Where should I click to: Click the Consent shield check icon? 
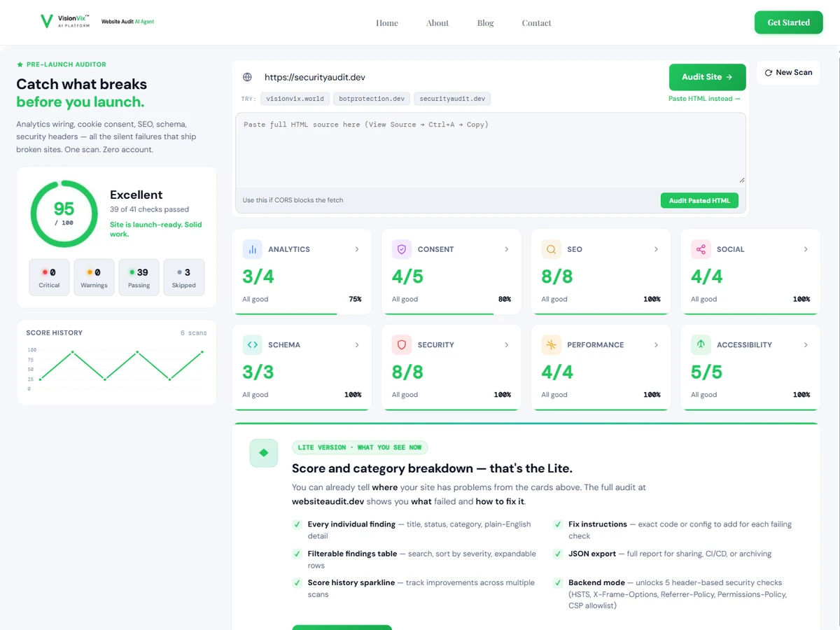coord(402,249)
